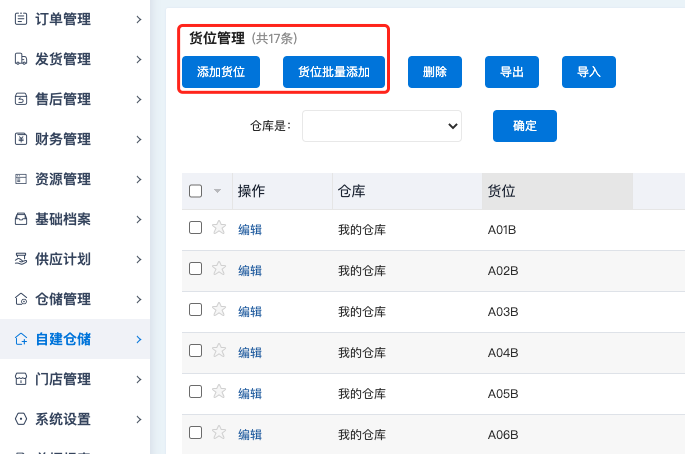Image resolution: width=685 pixels, height=454 pixels.
Task: Click the 添加货位 button
Action: tap(221, 72)
